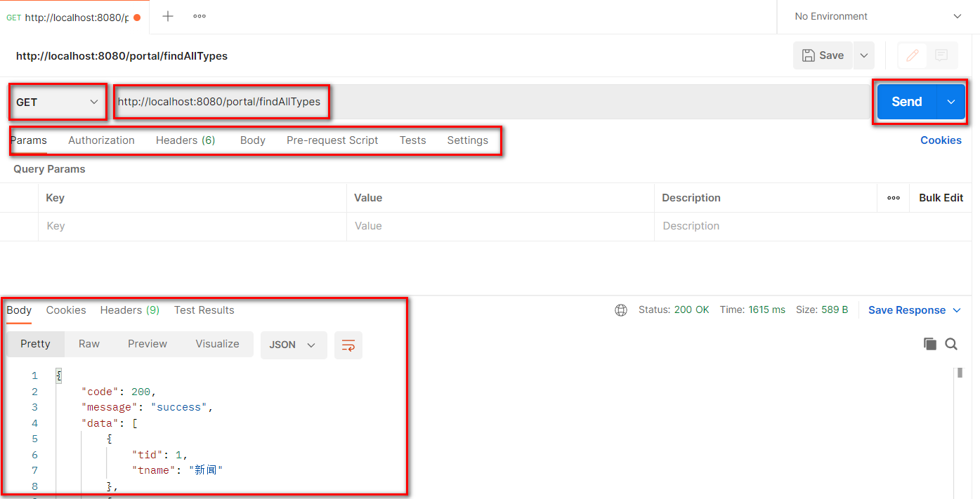This screenshot has height=499, width=980.
Task: Copy response using the copy icon
Action: 929,344
